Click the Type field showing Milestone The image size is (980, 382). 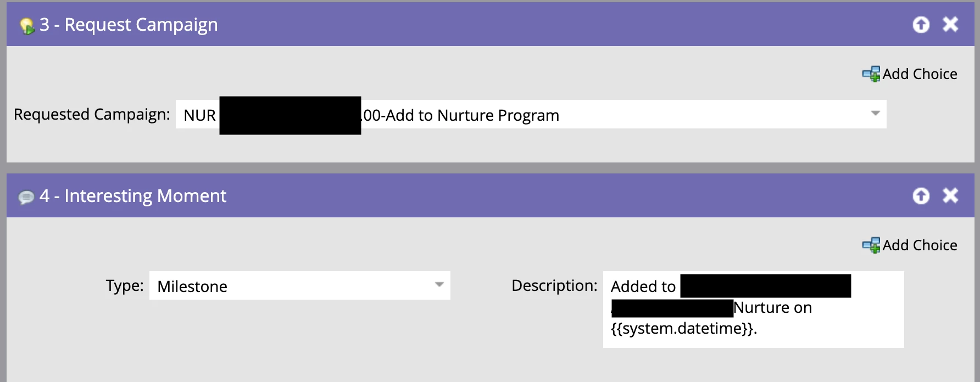(299, 285)
